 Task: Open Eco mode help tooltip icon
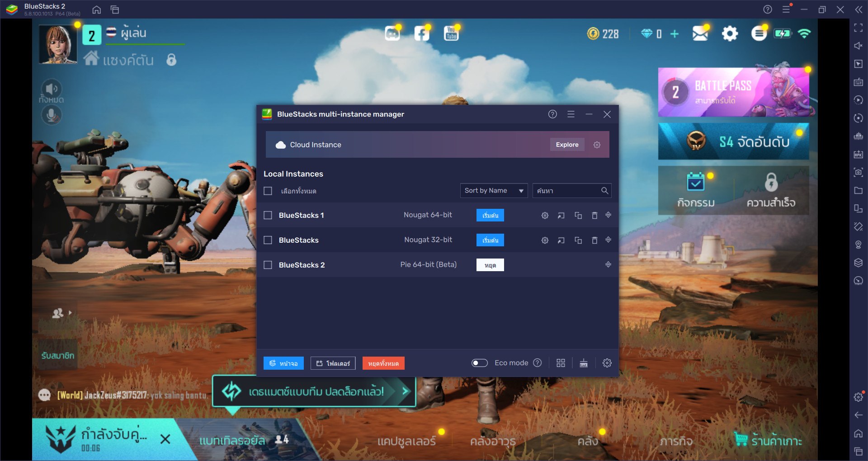pyautogui.click(x=537, y=362)
